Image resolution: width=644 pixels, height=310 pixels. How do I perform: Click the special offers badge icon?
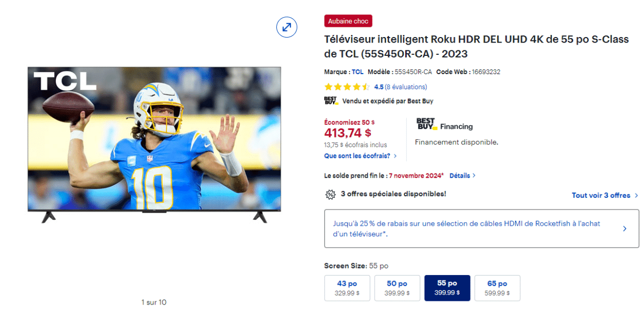331,194
